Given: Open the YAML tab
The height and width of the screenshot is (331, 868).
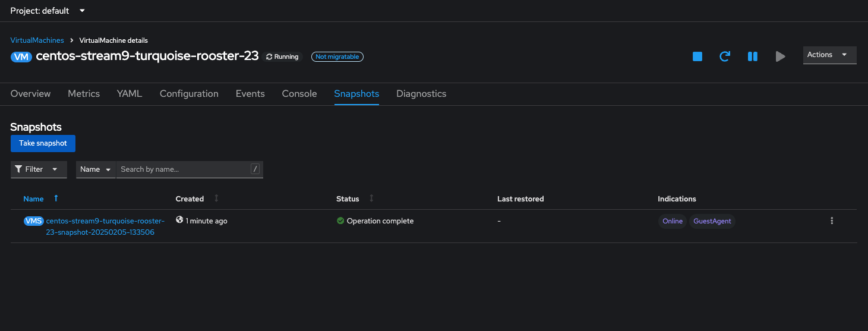Looking at the screenshot, I should 130,94.
